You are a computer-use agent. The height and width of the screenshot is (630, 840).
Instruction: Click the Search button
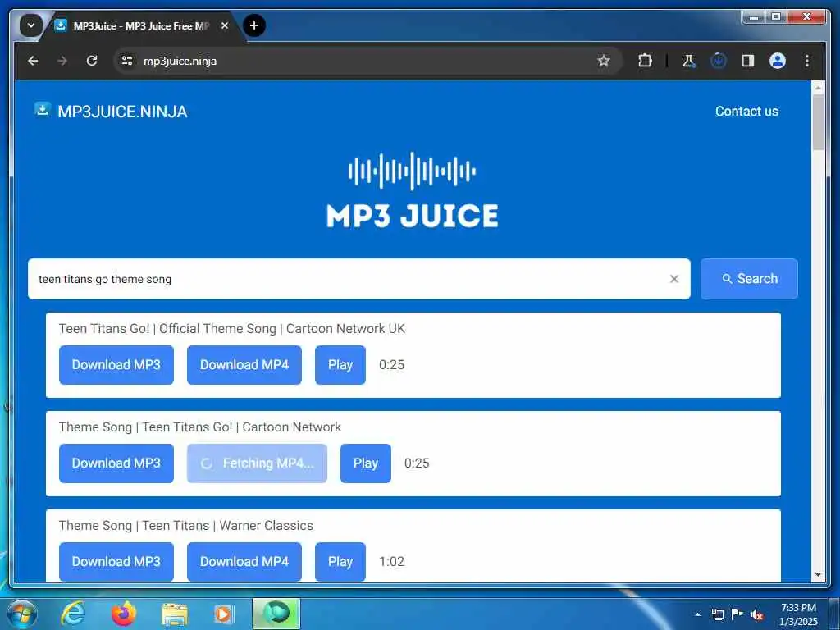pyautogui.click(x=749, y=279)
